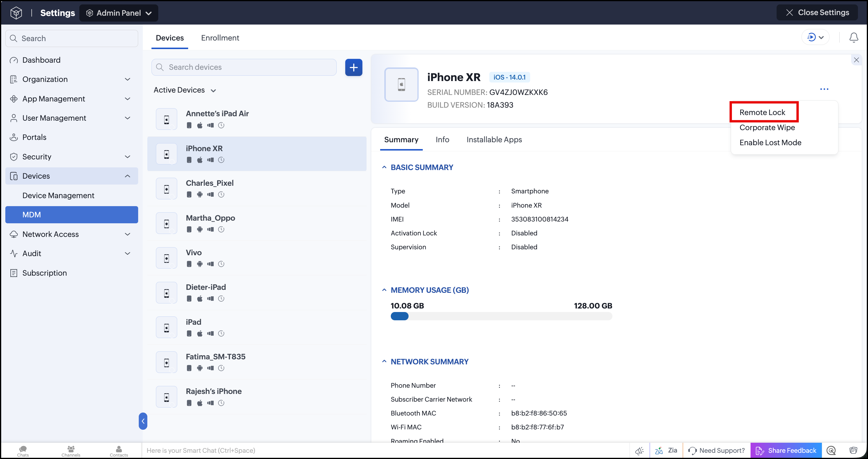Click the at-mention icon in bottom bar
Viewport: 868px width, 459px height.
click(831, 451)
